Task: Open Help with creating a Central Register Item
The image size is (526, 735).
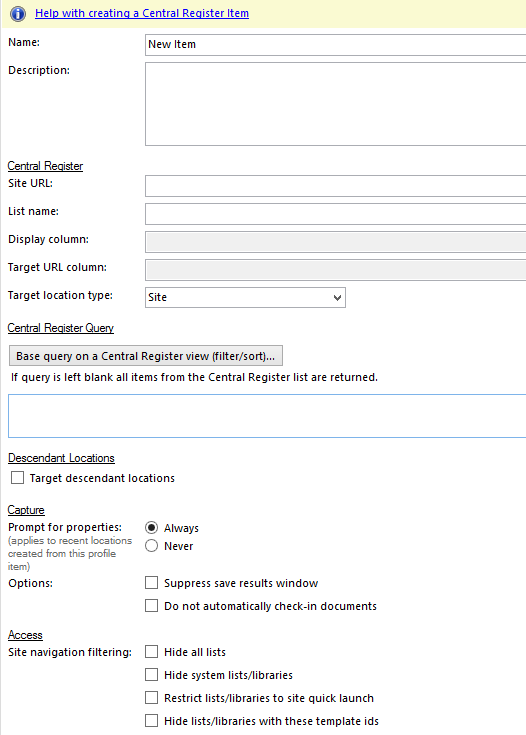Action: click(x=142, y=13)
